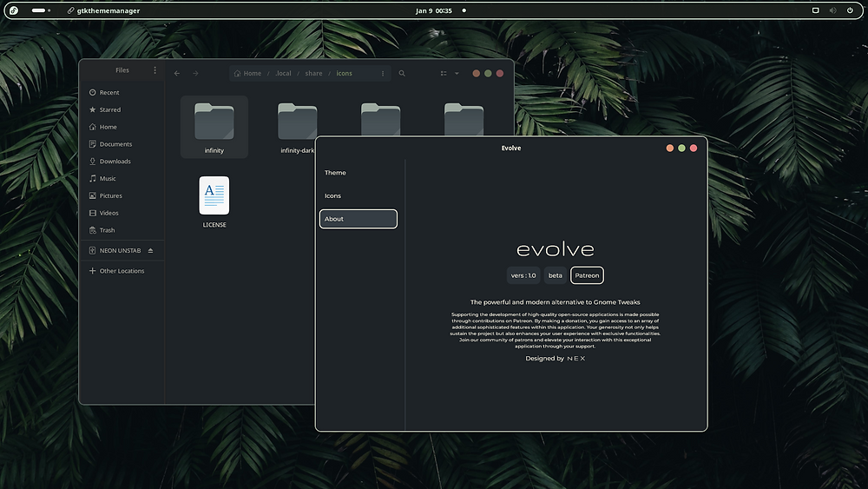Open the Activities logo in top bar
The width and height of the screenshot is (868, 489).
(14, 10)
